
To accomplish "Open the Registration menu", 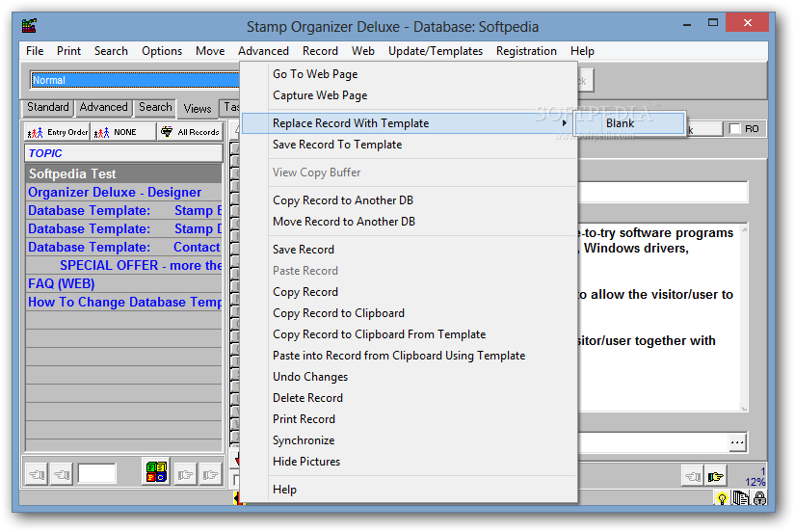I will point(526,51).
